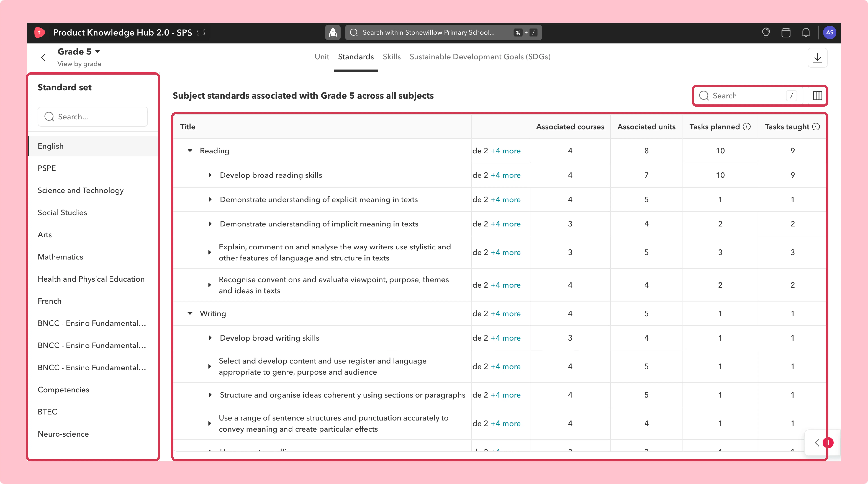Show Tasks planned info tooltip icon
The image size is (868, 484).
coord(747,127)
